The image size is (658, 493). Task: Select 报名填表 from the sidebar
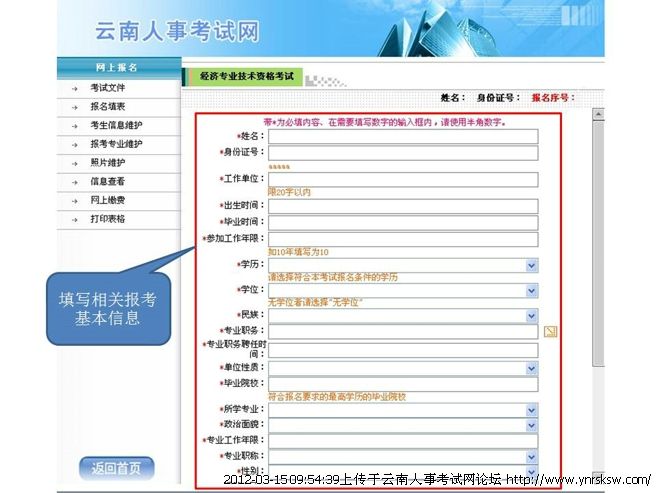[x=107, y=106]
